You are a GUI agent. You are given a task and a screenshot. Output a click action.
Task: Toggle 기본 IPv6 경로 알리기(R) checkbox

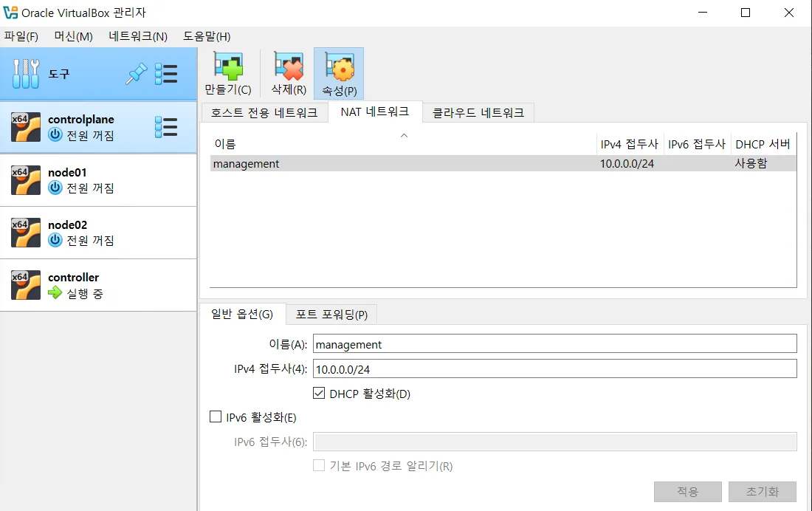tap(319, 465)
